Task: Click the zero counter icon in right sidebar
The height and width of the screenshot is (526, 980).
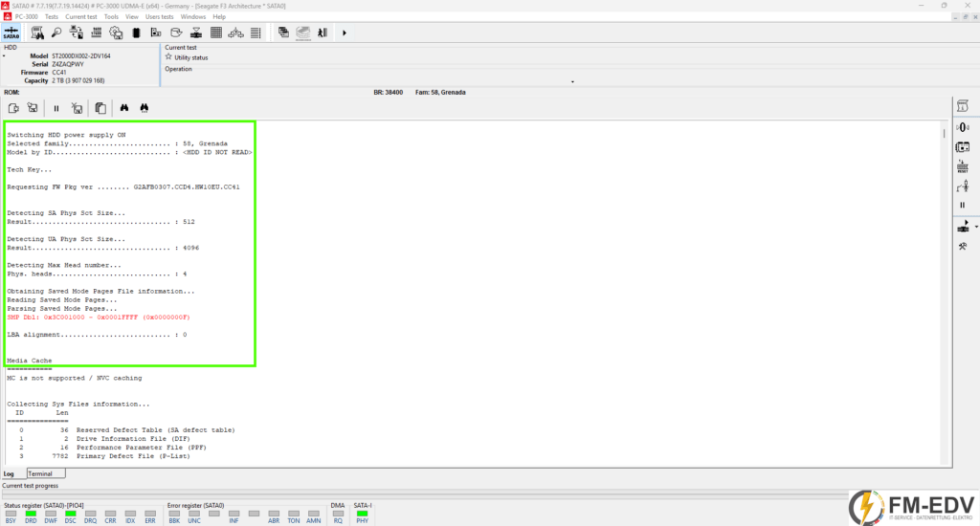Action: (x=963, y=127)
